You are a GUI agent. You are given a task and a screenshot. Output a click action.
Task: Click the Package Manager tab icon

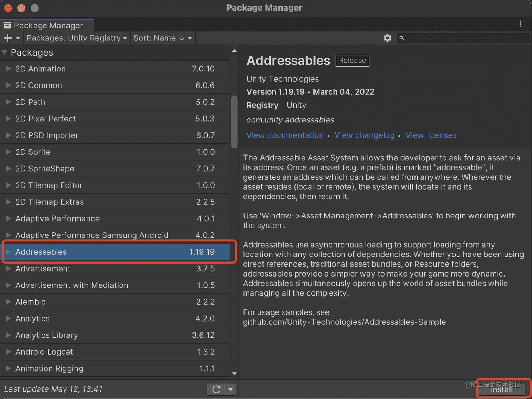[7, 25]
